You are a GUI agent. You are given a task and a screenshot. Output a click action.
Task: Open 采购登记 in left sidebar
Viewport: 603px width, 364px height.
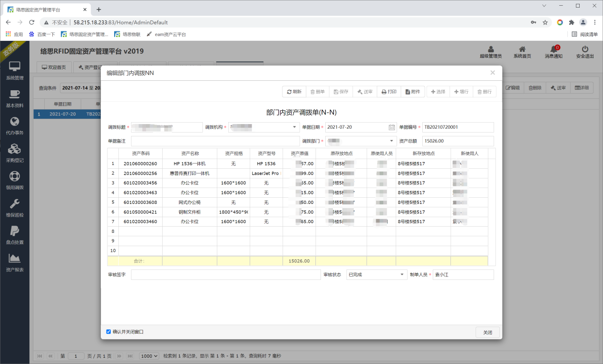coord(15,153)
